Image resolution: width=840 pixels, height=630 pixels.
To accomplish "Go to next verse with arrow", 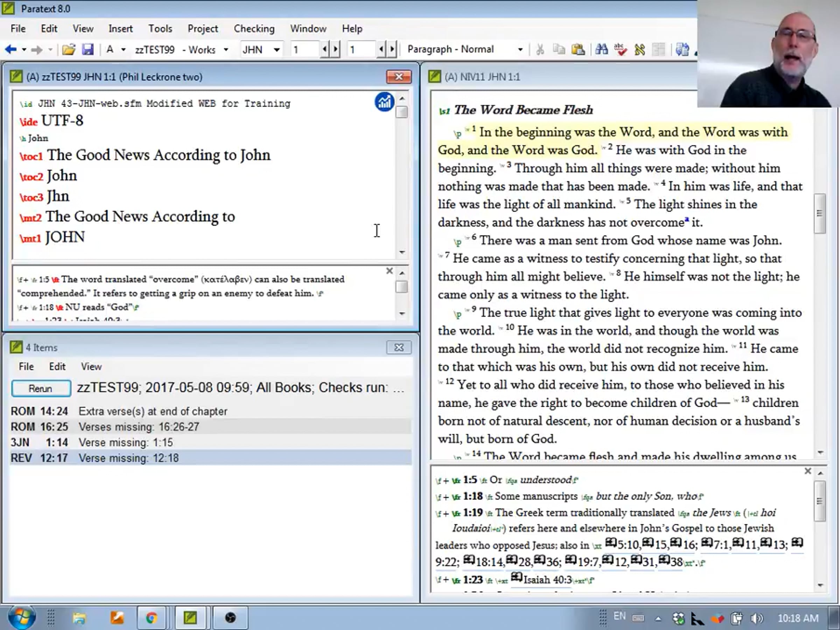I will (x=393, y=49).
